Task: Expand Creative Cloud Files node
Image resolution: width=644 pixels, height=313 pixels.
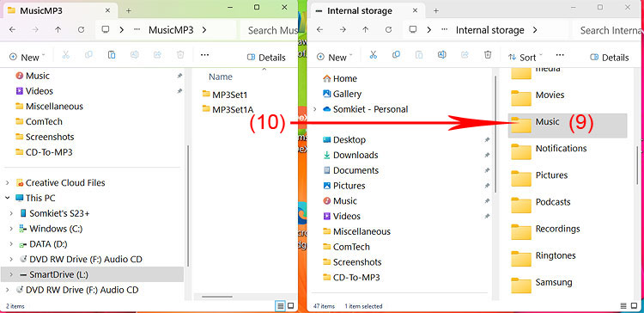Action: [8, 182]
